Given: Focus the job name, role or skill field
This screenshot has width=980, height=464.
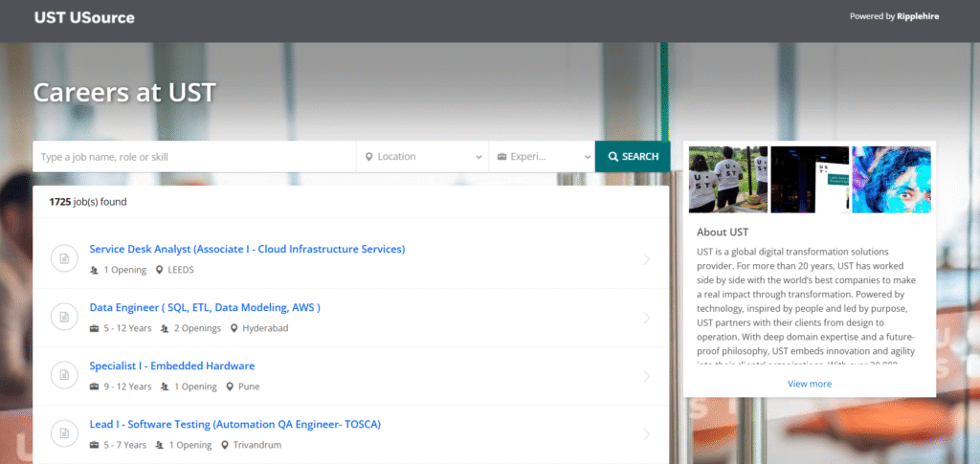Looking at the screenshot, I should (x=194, y=157).
